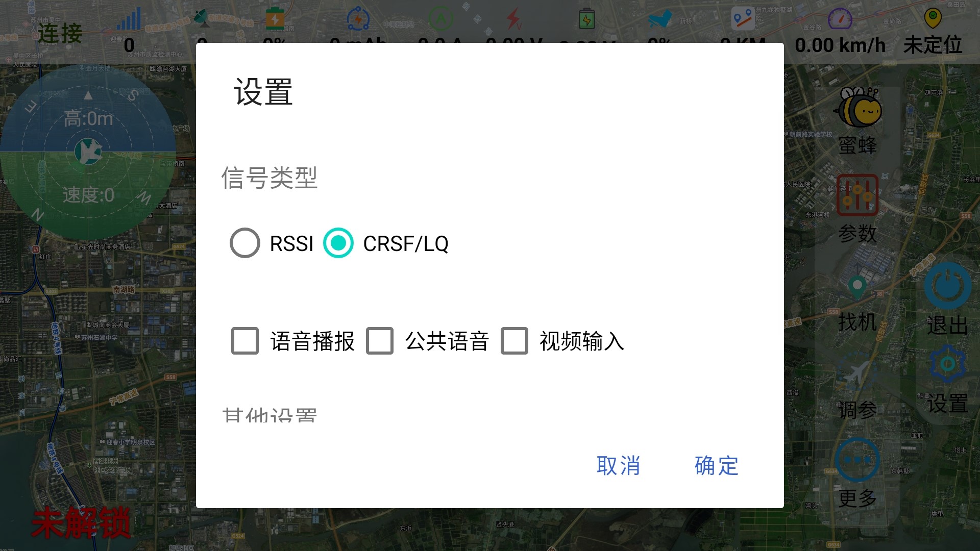This screenshot has width=980, height=551.
Task: Select the CRSF/LQ signal type
Action: [338, 243]
